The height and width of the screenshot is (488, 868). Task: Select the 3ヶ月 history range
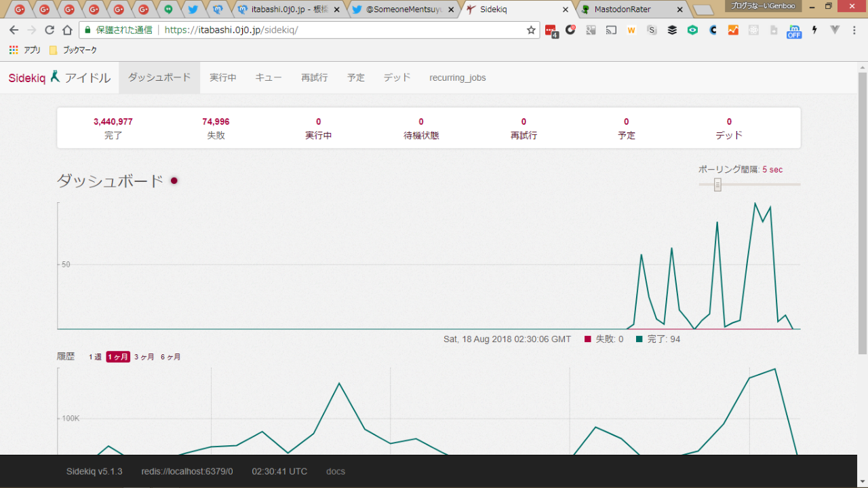click(x=144, y=357)
